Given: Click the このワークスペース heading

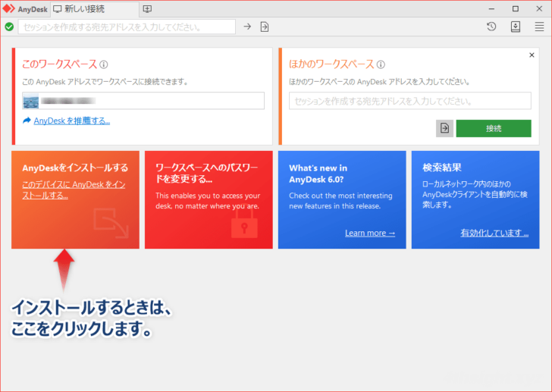Looking at the screenshot, I should [x=59, y=64].
